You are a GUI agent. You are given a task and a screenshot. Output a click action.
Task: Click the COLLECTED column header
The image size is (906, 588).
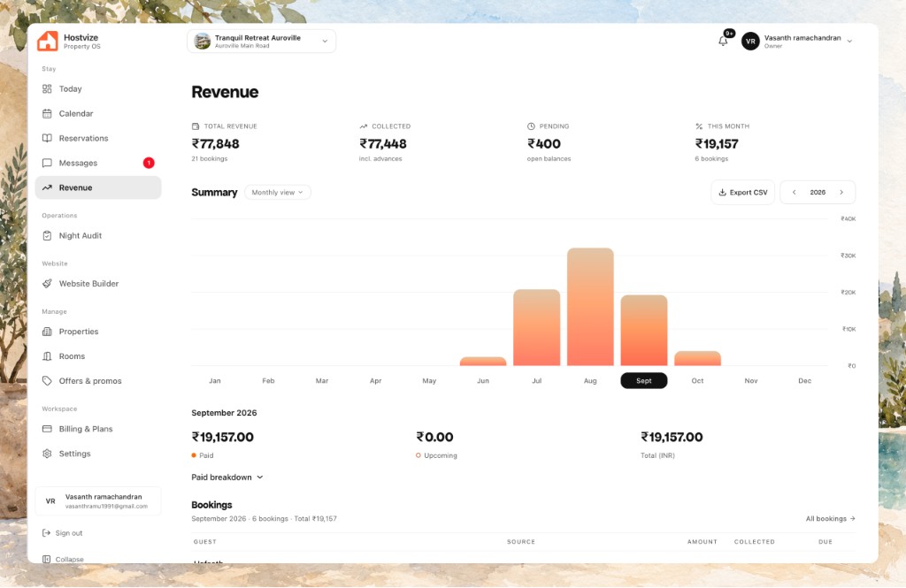[754, 542]
